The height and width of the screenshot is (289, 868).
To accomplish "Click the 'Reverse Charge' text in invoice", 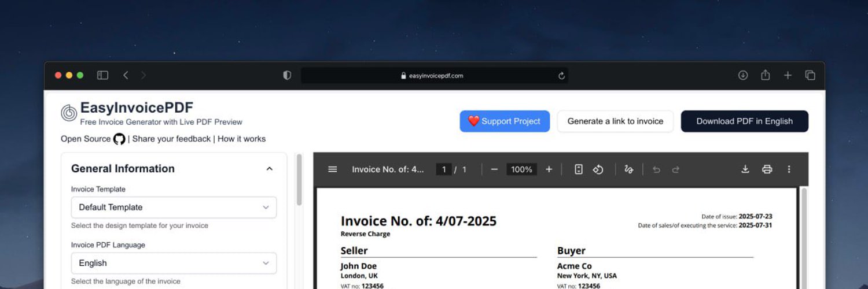I will (365, 234).
